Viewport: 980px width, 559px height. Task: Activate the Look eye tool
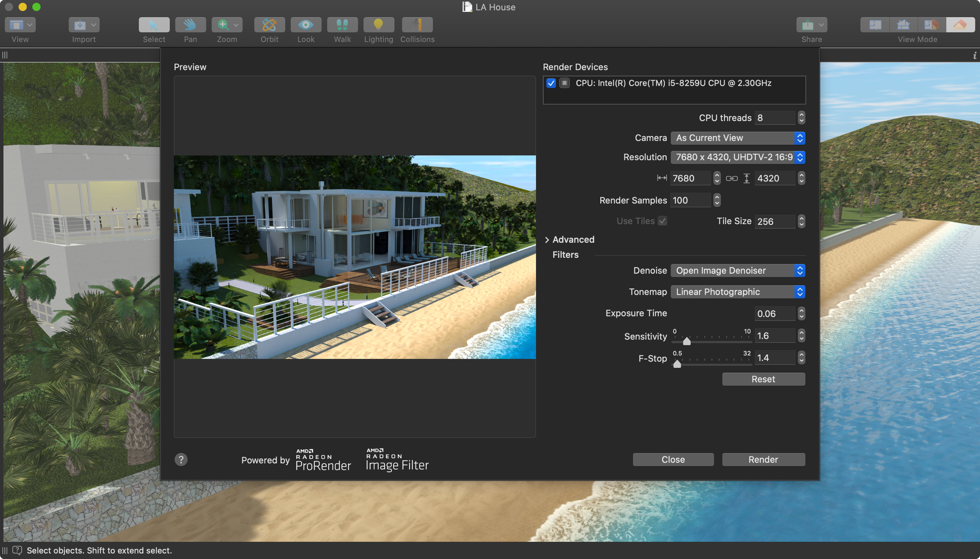pyautogui.click(x=306, y=25)
